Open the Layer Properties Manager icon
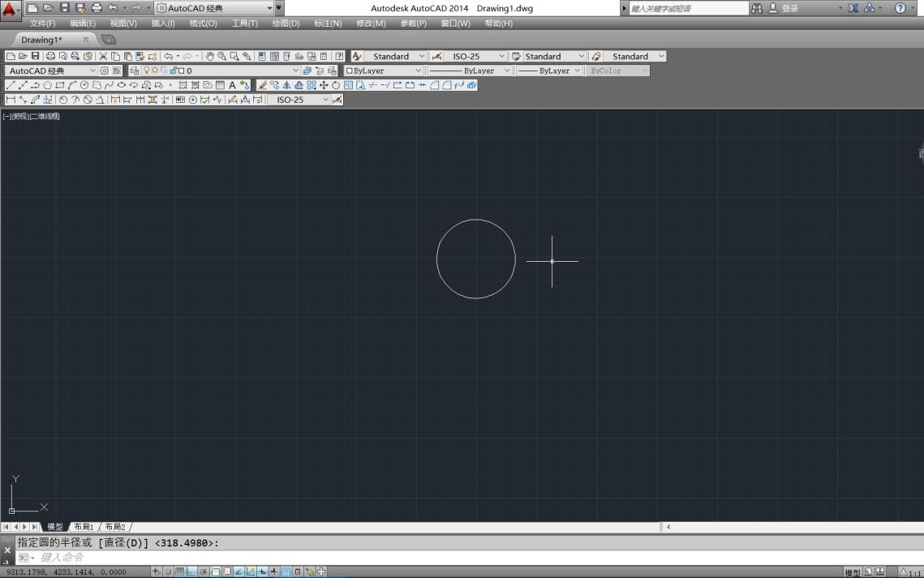This screenshot has width=924, height=578. tap(135, 71)
